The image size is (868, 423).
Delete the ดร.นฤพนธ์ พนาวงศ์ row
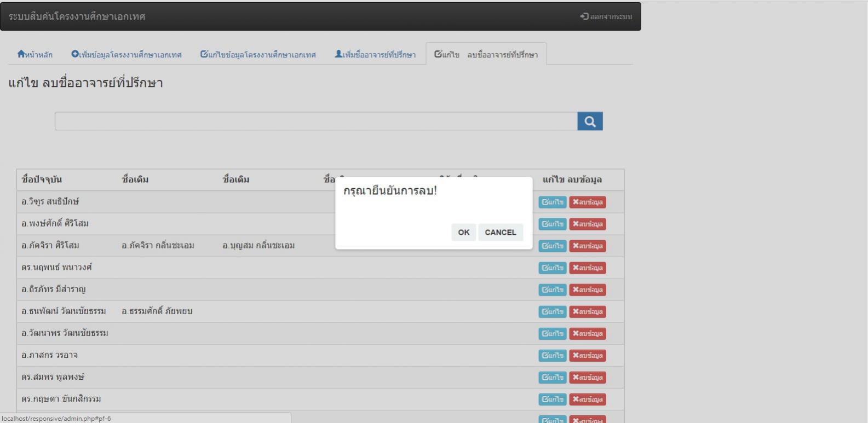click(x=588, y=268)
